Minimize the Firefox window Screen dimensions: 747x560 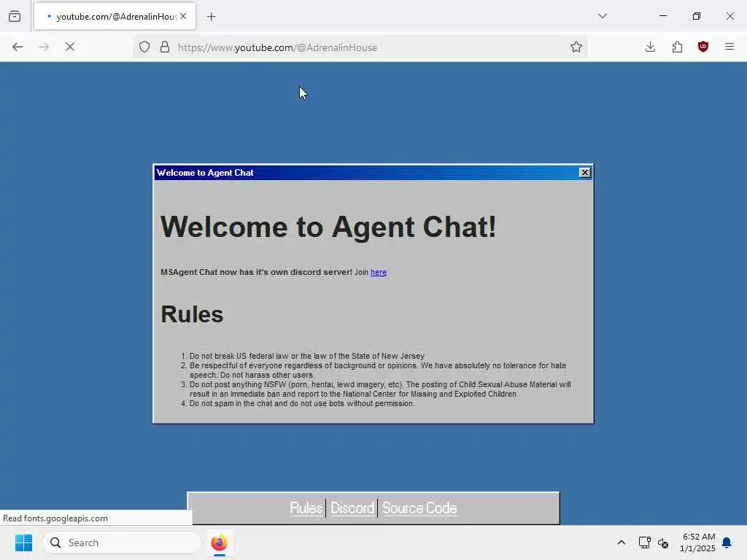tap(663, 16)
